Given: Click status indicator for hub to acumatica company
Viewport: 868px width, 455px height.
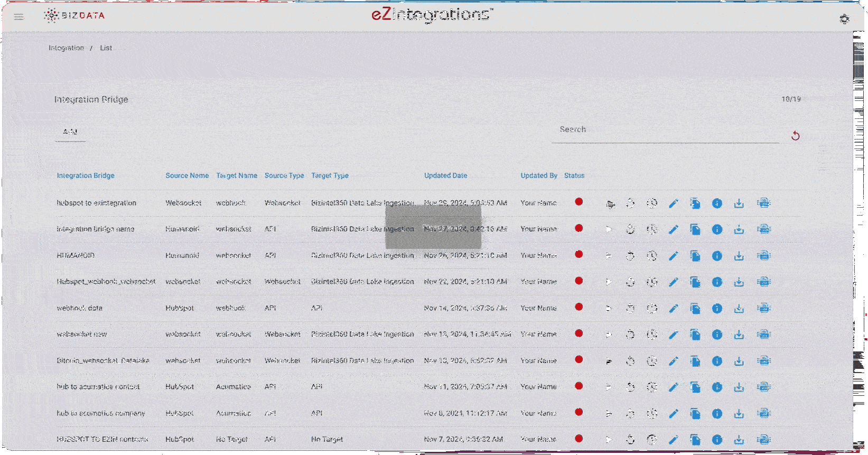Looking at the screenshot, I should point(579,412).
